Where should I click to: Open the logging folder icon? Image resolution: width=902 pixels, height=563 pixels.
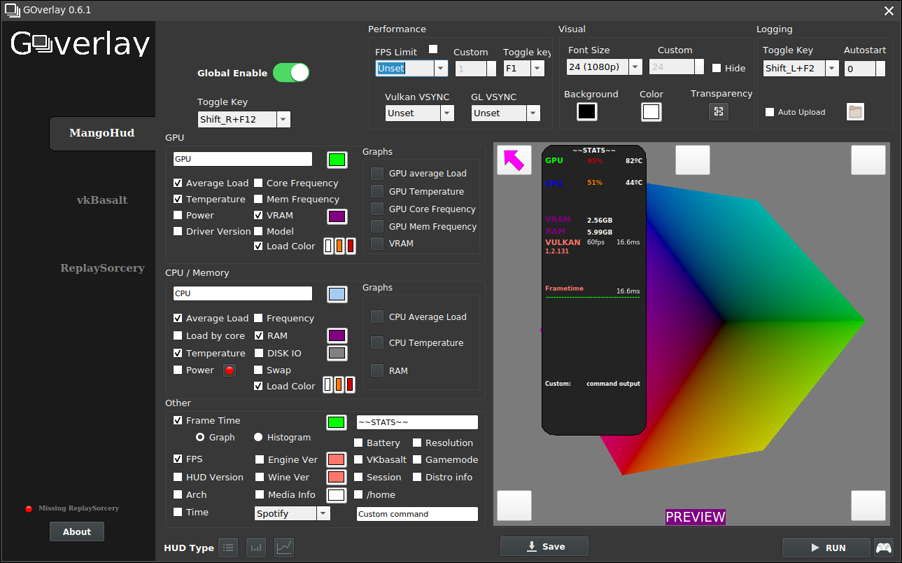(855, 112)
